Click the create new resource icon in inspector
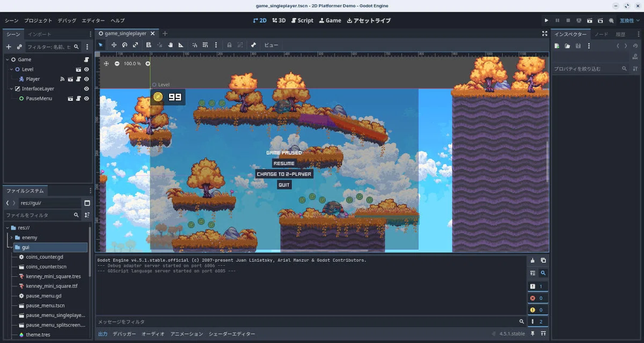 point(558,46)
